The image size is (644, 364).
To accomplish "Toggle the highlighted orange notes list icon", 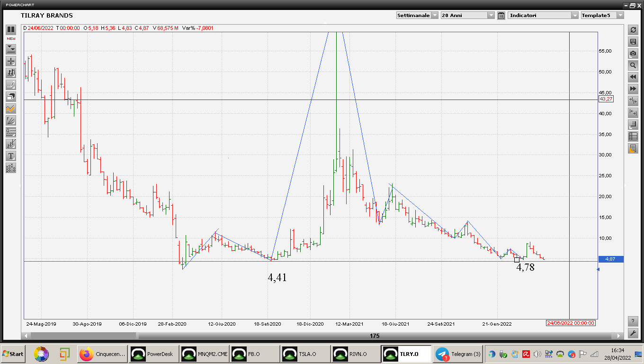I will coord(633,148).
